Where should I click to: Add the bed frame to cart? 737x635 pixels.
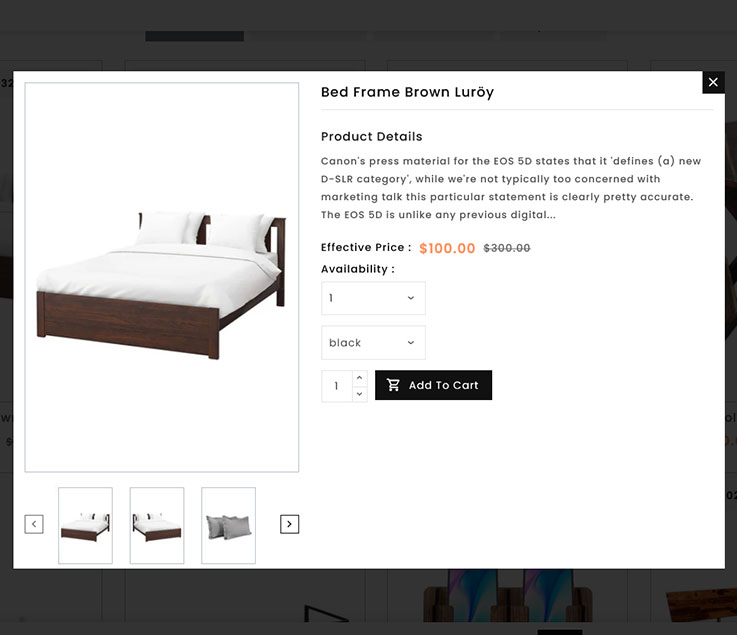coord(433,386)
